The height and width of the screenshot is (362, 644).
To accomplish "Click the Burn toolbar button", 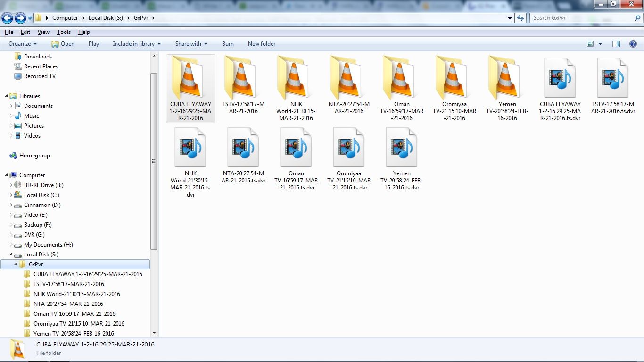I will click(228, 44).
